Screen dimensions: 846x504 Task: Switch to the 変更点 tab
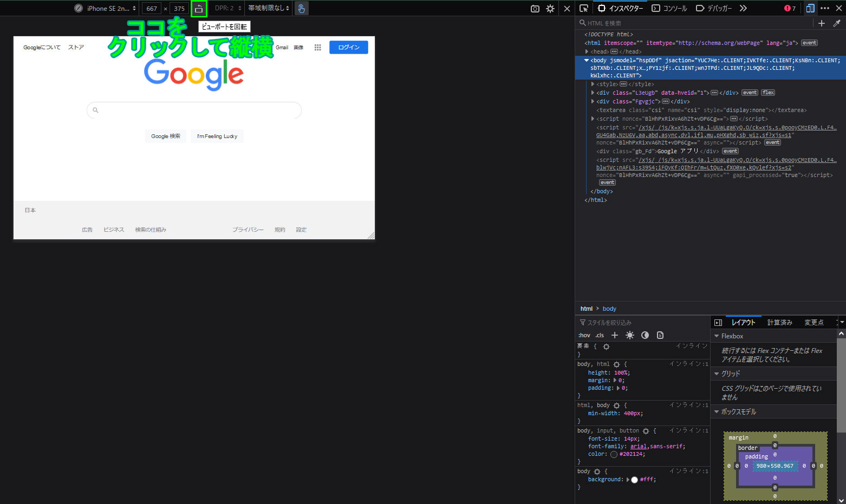coord(814,322)
